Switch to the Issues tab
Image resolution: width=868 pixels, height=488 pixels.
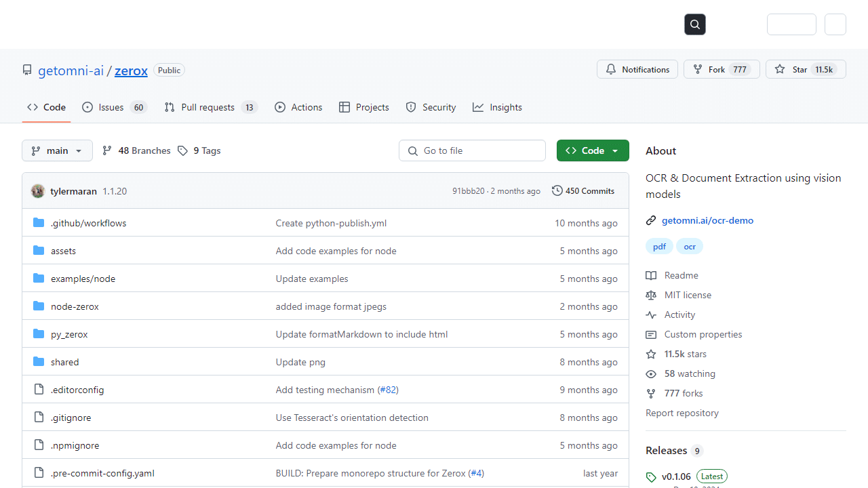pyautogui.click(x=115, y=107)
